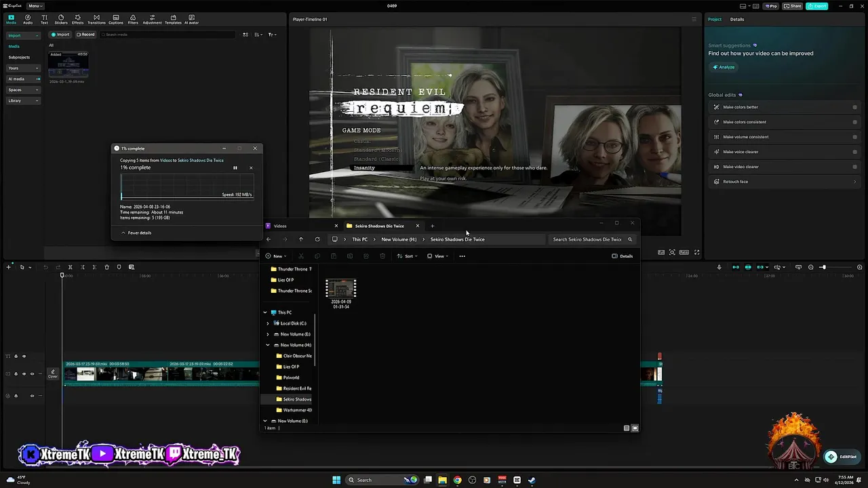Click the player fullscreen icon
The image size is (868, 488).
click(x=696, y=252)
